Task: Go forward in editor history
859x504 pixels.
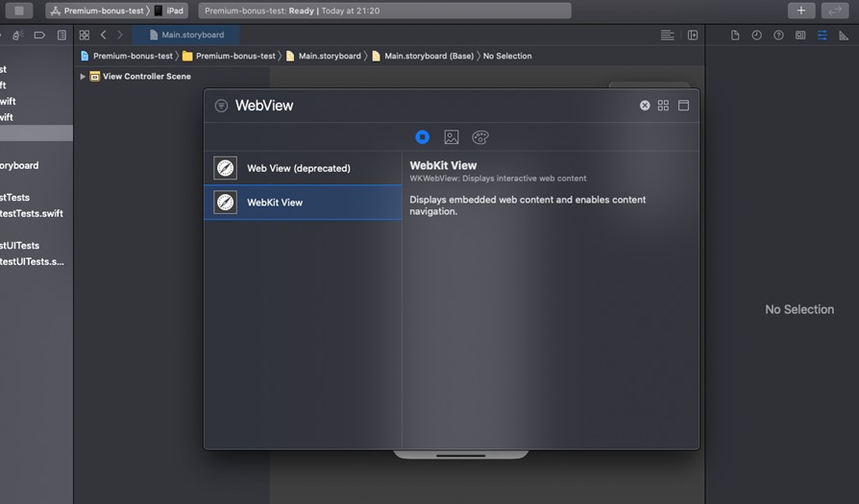Action: point(120,35)
